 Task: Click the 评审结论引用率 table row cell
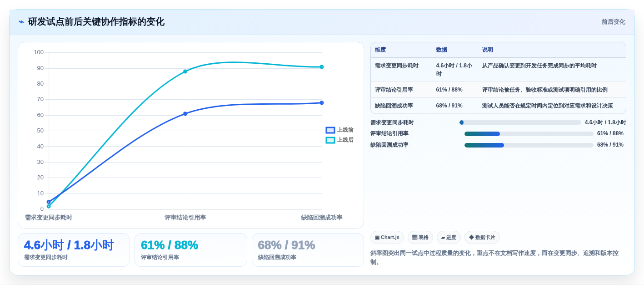pos(401,90)
